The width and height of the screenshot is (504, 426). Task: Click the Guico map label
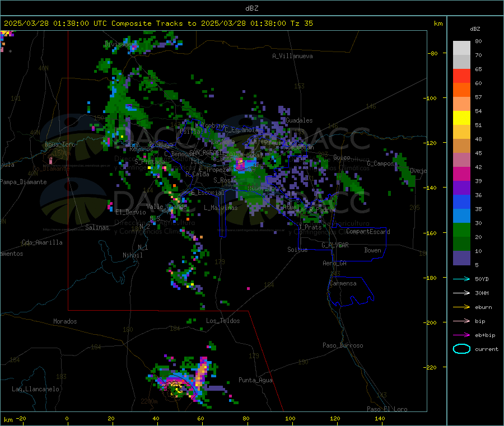coord(342,157)
